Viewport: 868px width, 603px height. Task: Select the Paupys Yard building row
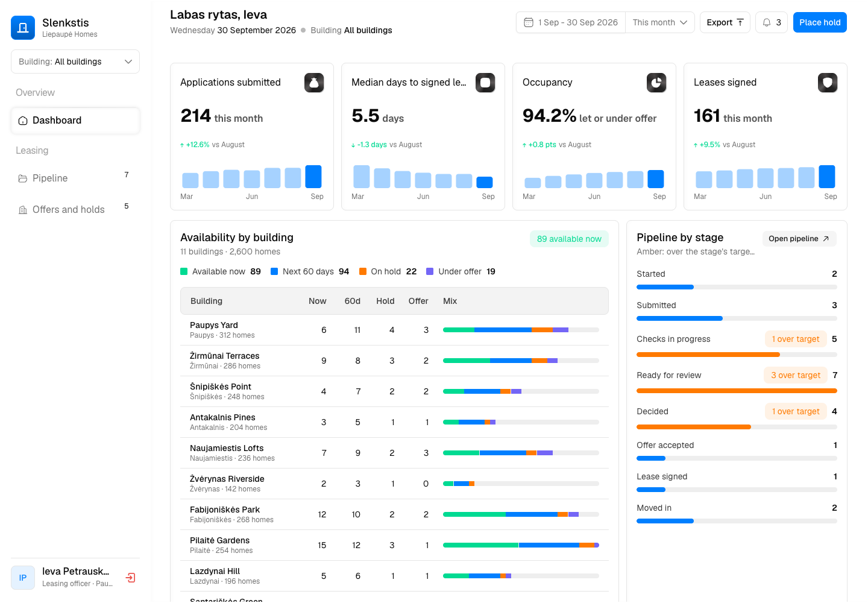(394, 330)
